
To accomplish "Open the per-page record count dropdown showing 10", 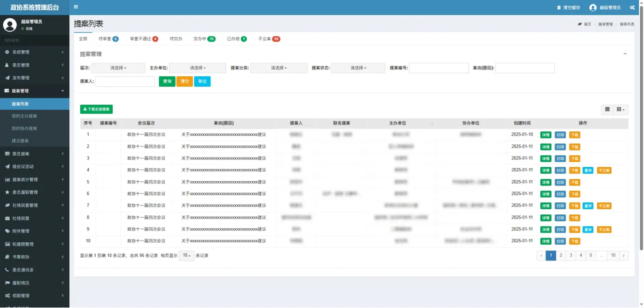I will point(186,255).
